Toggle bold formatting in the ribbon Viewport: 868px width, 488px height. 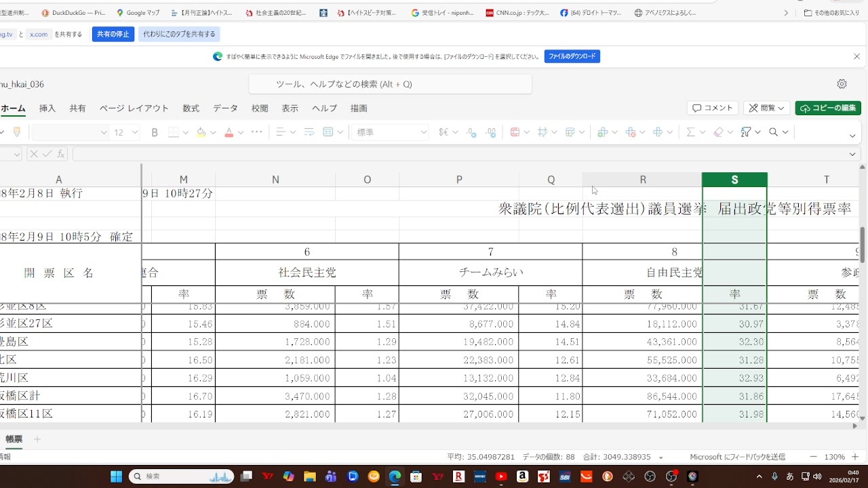pos(155,132)
